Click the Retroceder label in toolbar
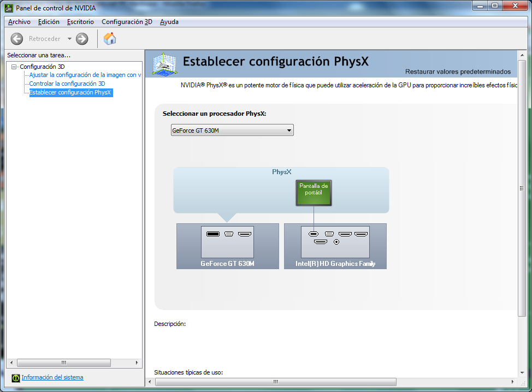The width and height of the screenshot is (532, 392). point(44,39)
